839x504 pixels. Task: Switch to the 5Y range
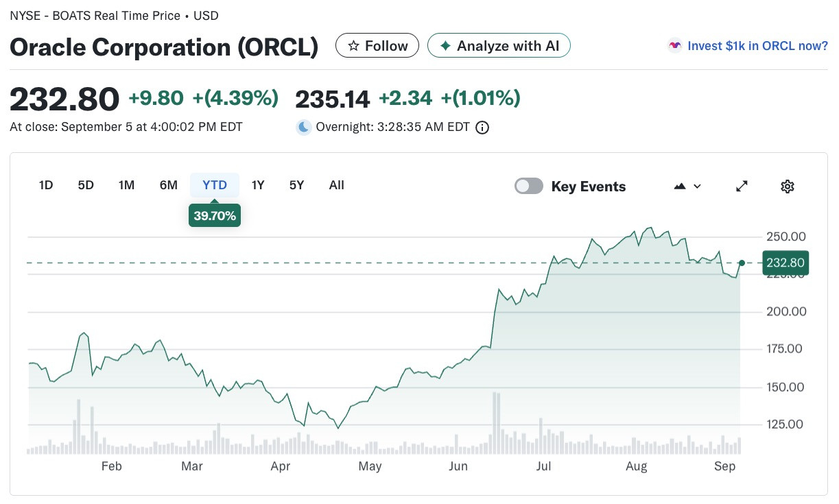coord(296,185)
